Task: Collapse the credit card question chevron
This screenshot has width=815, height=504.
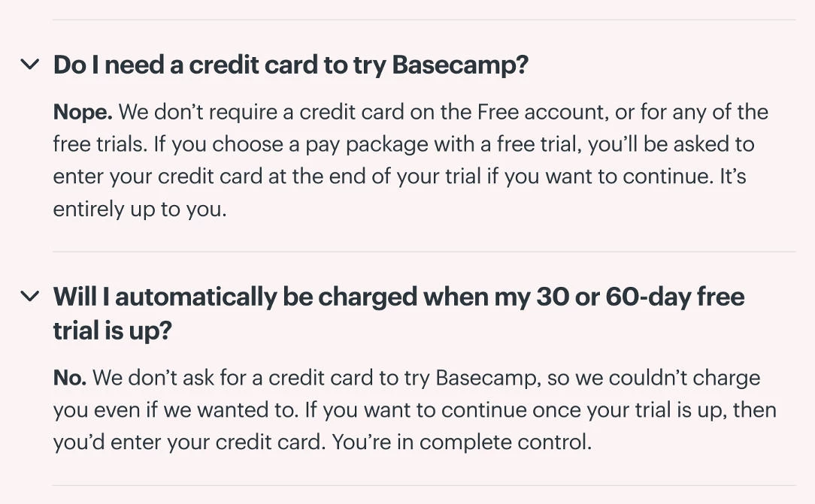Action: (29, 65)
